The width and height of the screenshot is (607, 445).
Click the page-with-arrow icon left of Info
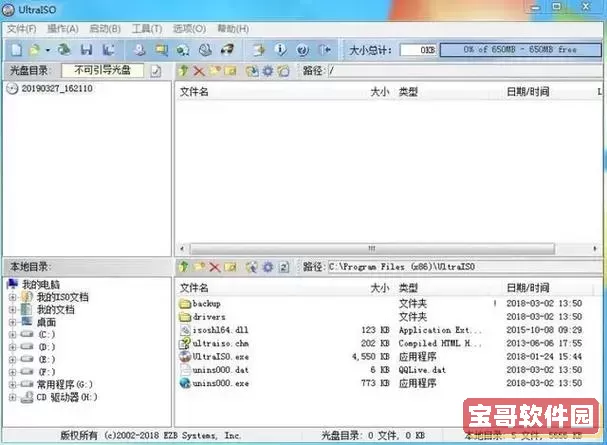(259, 50)
